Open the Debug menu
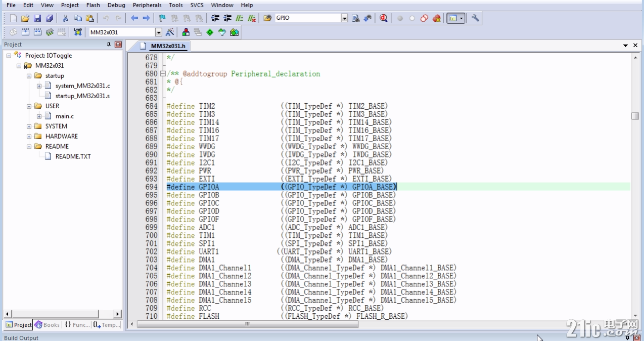The image size is (644, 341). tap(116, 5)
